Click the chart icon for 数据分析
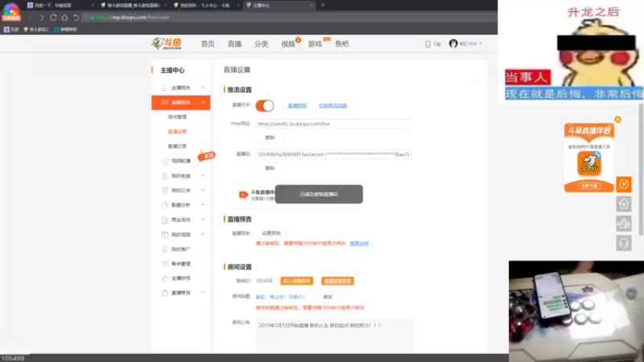644x362 pixels. tap(165, 205)
